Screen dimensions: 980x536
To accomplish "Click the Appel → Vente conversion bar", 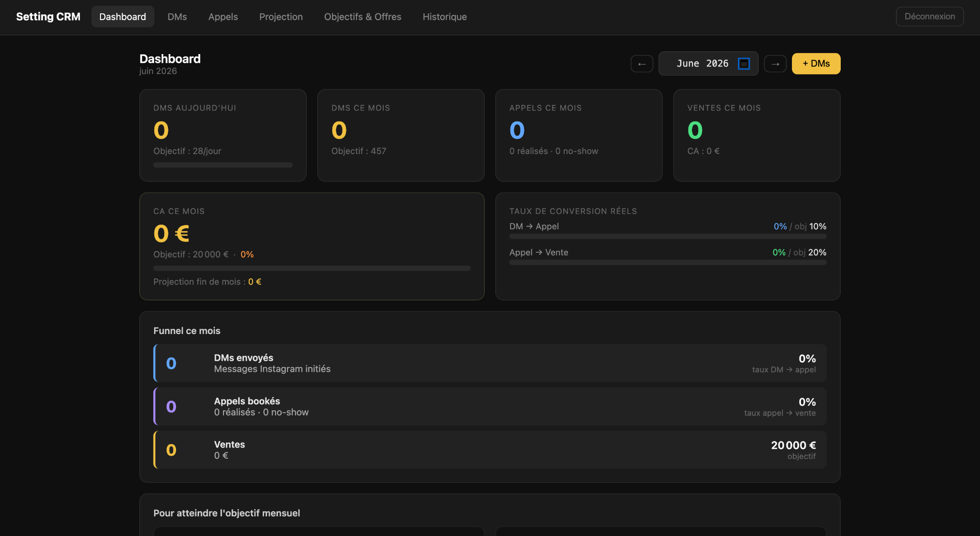I will 668,262.
